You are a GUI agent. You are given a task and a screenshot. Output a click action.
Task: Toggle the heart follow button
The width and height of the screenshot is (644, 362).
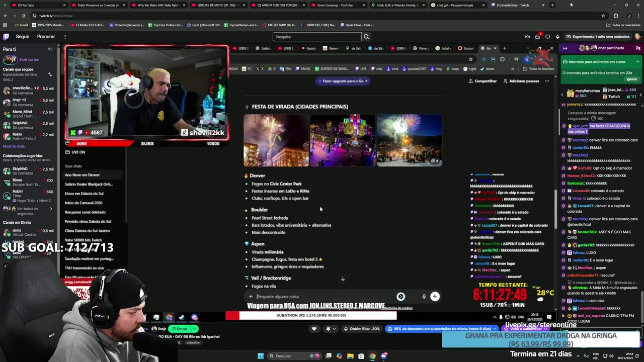click(314, 329)
